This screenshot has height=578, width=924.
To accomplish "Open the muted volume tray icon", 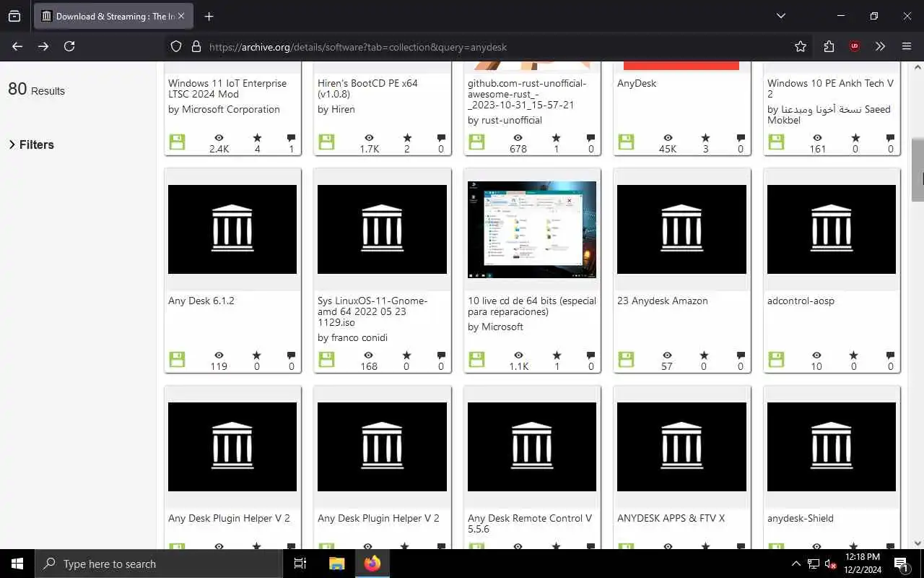I will pos(831,564).
